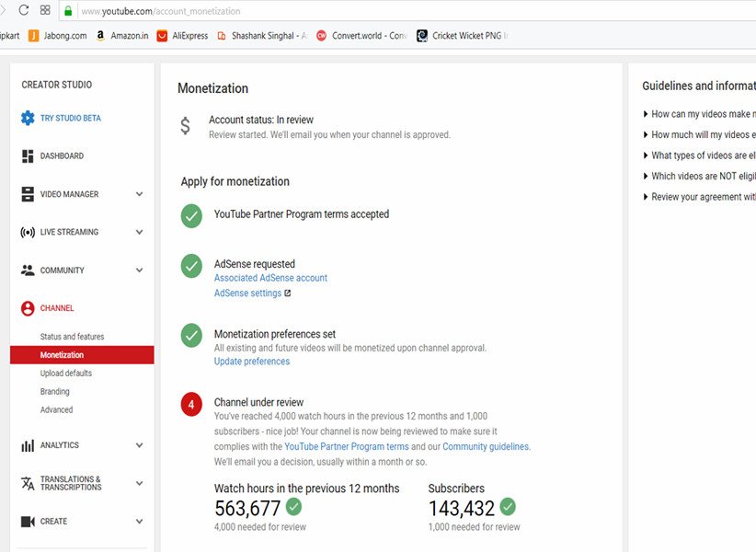This screenshot has width=756, height=552.
Task: Expand the Video Manager chevron
Action: point(140,194)
